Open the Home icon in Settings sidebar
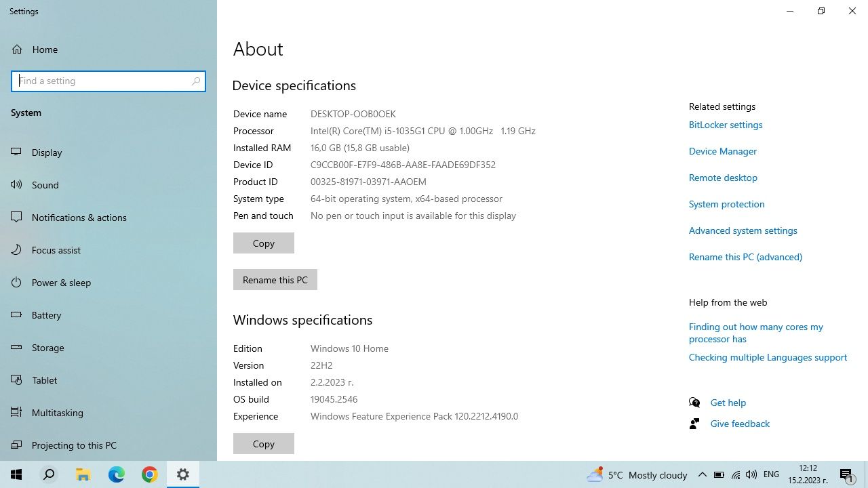 tap(17, 49)
